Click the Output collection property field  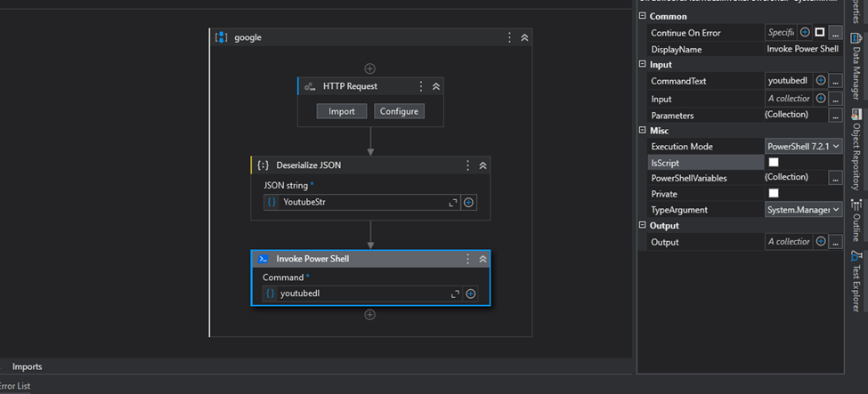(789, 241)
